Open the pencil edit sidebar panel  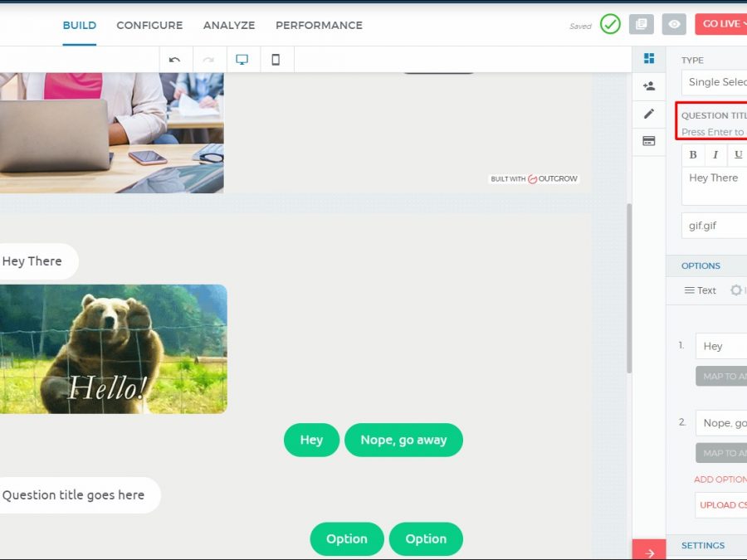point(649,114)
